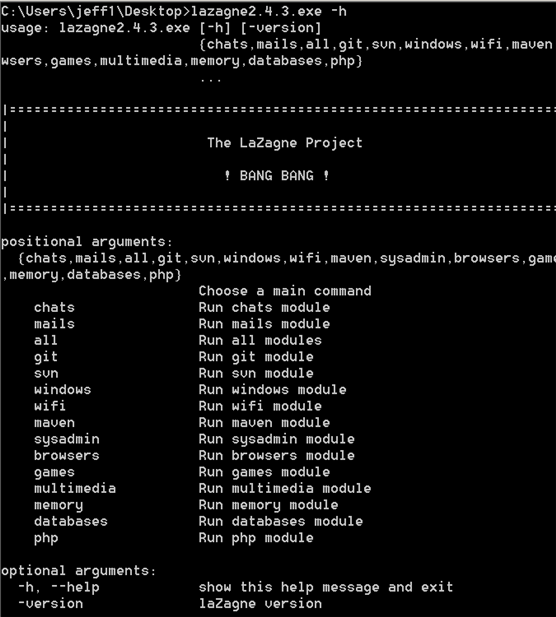Click the 'git' argument name

pyautogui.click(x=46, y=357)
